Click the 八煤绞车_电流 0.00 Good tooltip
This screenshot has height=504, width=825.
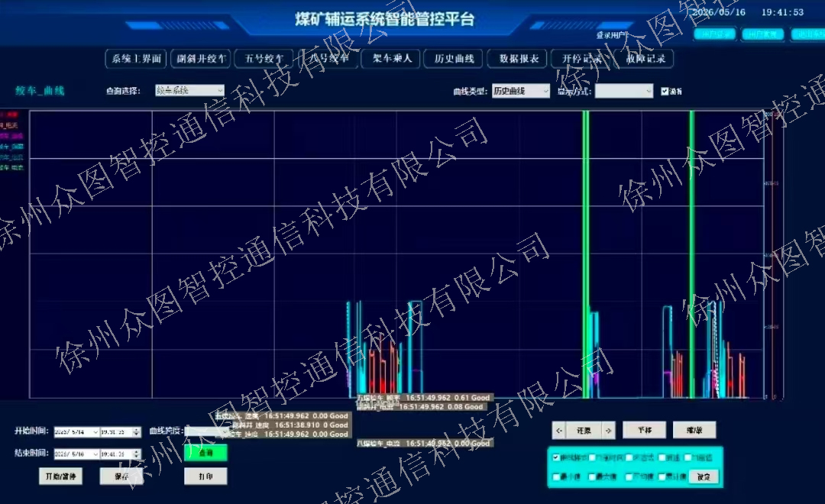click(424, 444)
